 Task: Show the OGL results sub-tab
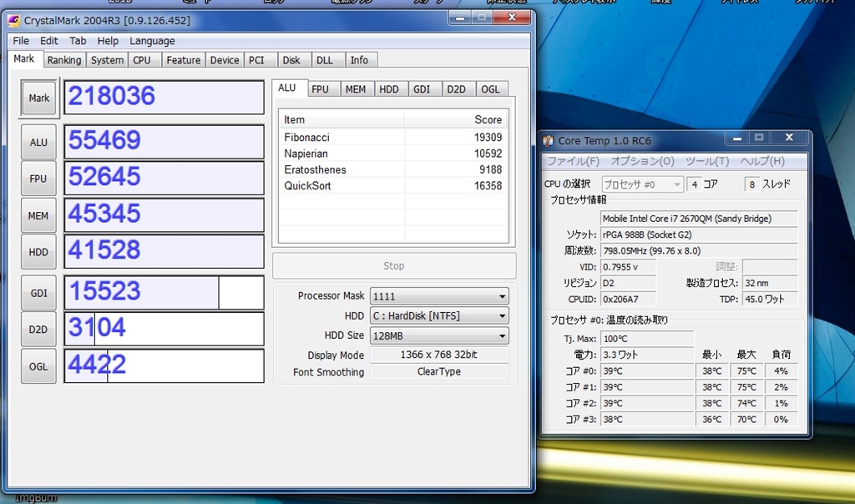pyautogui.click(x=490, y=89)
